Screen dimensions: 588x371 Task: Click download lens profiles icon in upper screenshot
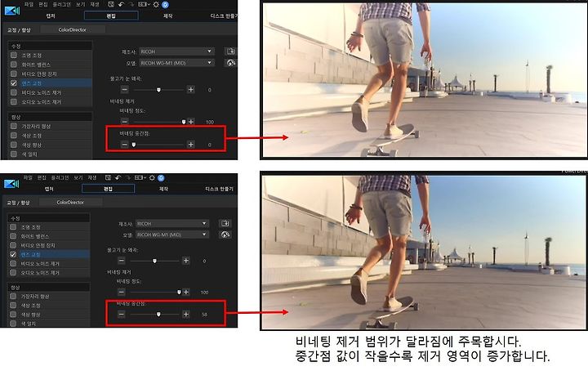click(x=230, y=63)
